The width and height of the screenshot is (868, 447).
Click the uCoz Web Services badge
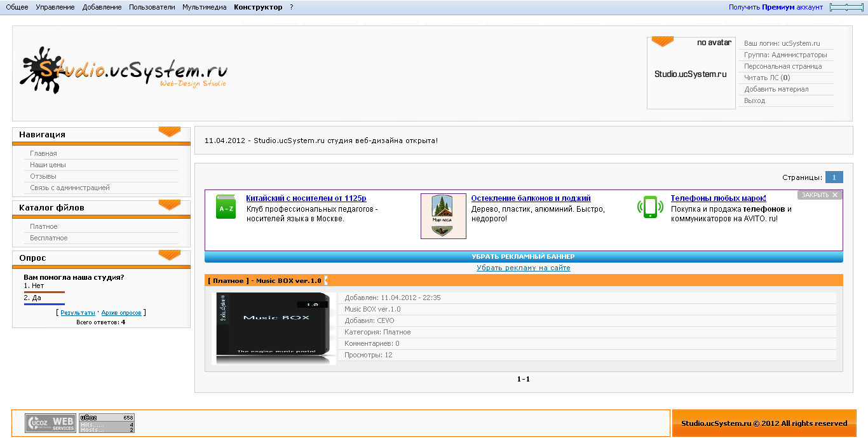(50, 423)
